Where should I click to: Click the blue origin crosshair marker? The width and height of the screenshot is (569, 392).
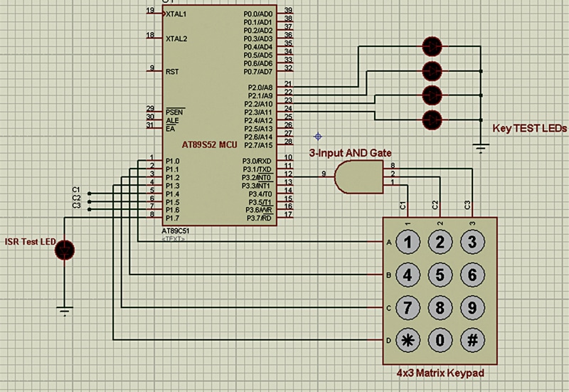tap(318, 136)
